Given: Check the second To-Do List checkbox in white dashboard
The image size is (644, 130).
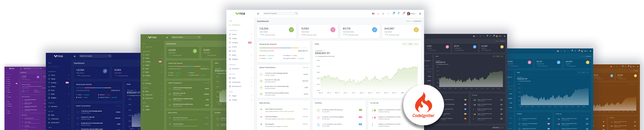Looking at the screenshot, I should 375,117.
